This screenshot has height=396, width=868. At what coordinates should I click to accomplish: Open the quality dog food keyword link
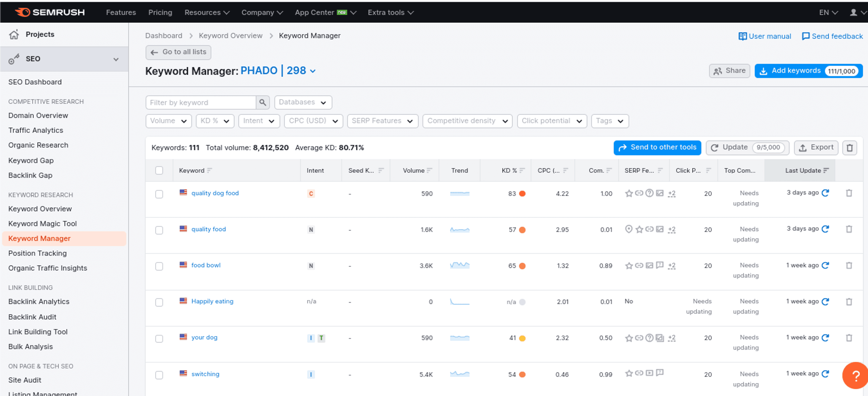pos(215,193)
